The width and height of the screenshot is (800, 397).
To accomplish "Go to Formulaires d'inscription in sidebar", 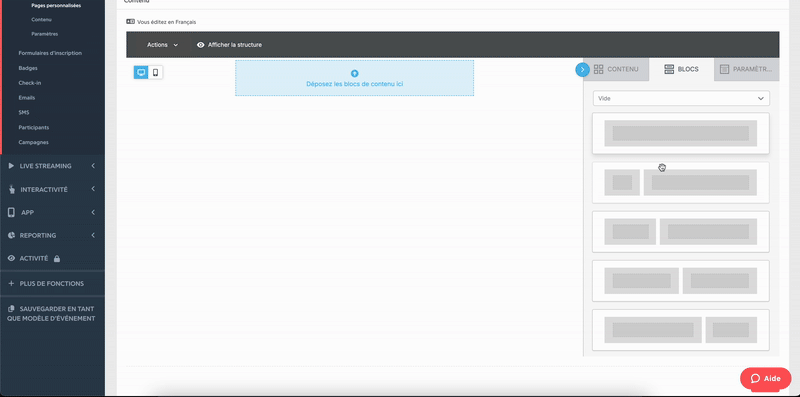I will (50, 53).
